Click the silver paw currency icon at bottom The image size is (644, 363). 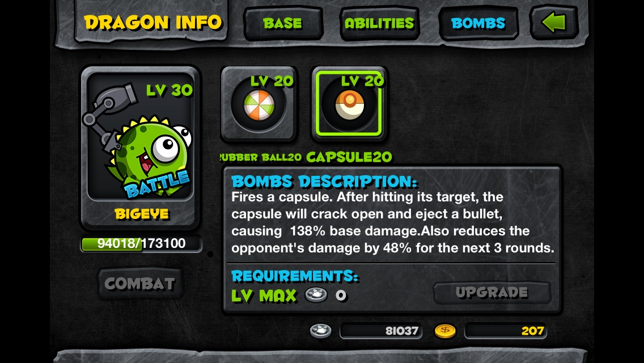tap(320, 331)
